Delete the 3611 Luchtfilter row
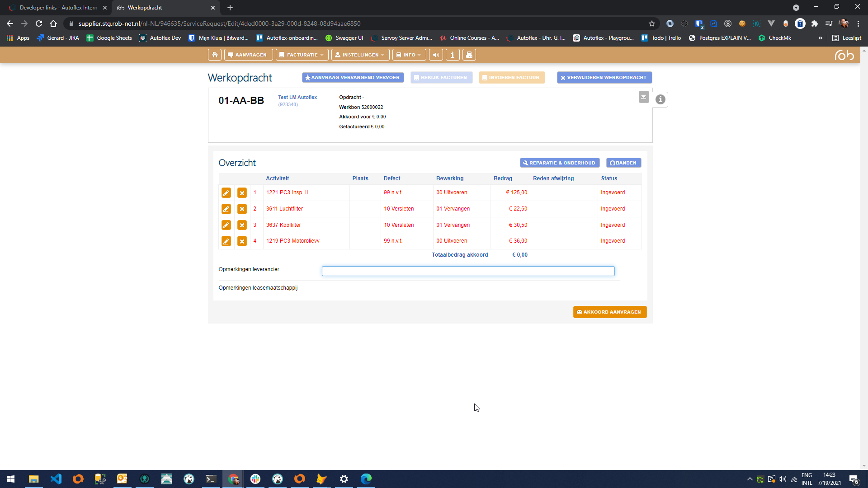 click(x=242, y=209)
